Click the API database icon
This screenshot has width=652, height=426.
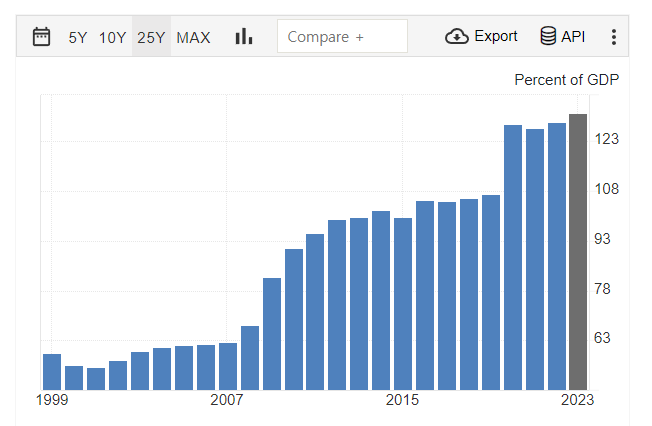click(x=548, y=36)
